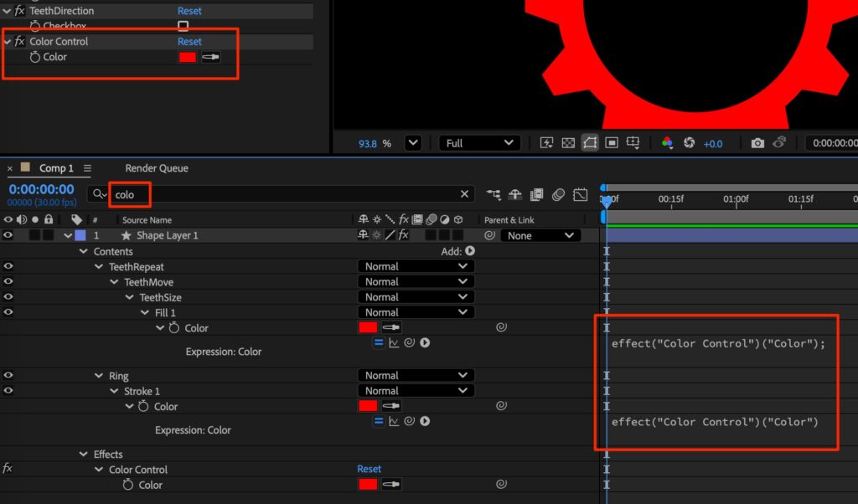Click Reset for Color Control in timeline
Screen dimensions: 858x504
click(369, 470)
